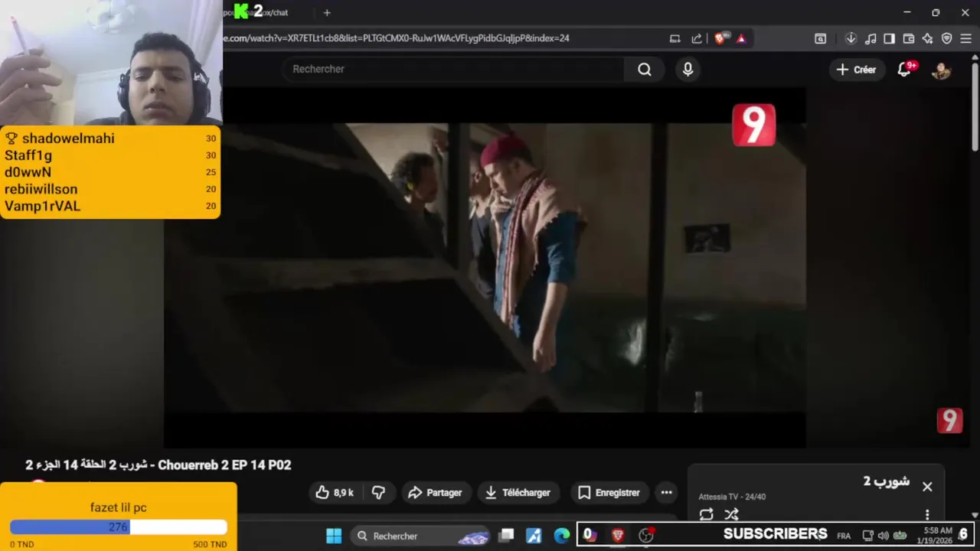Open the Edge browser taskbar icon

561,536
